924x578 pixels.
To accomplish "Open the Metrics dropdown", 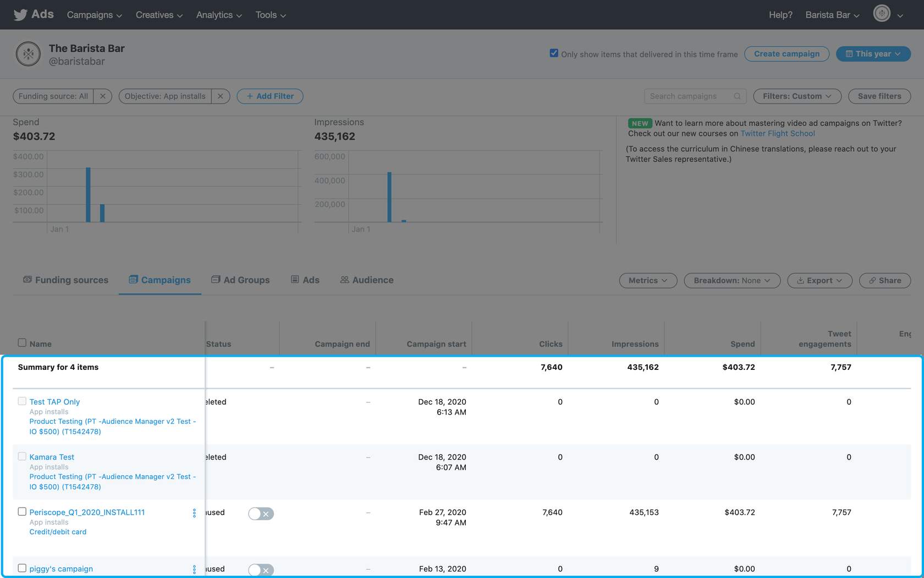I will pos(648,281).
